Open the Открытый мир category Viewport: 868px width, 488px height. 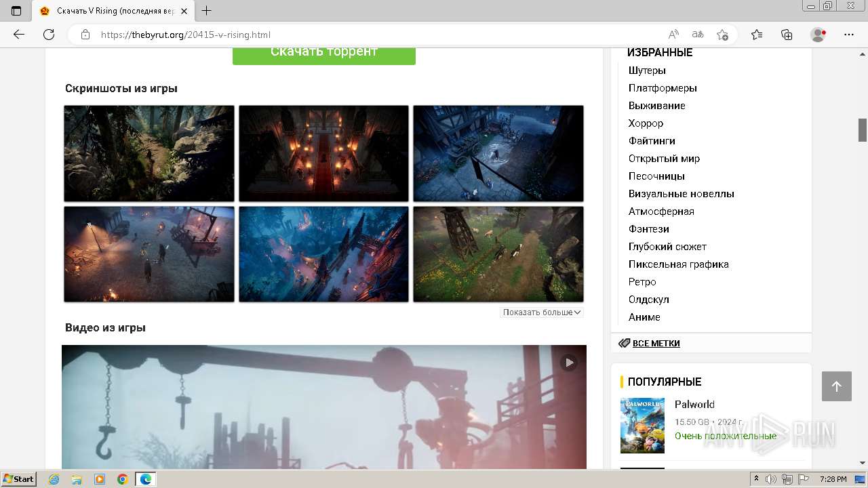pyautogui.click(x=664, y=159)
